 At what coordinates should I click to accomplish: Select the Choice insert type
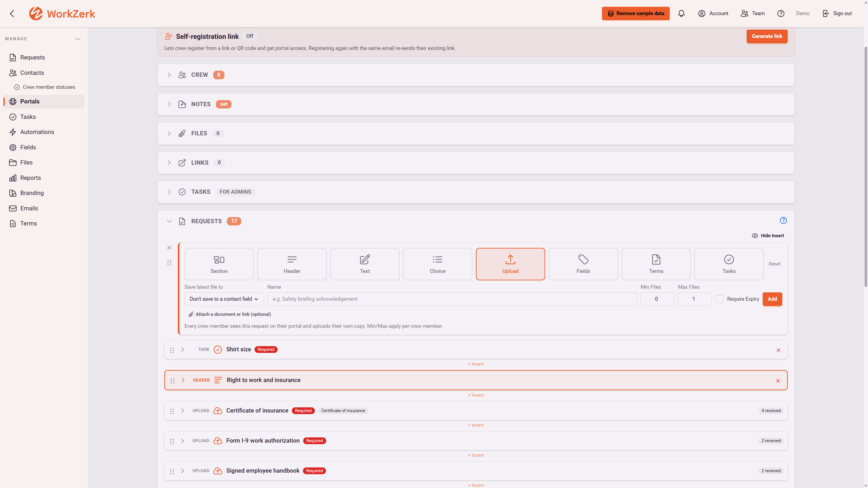437,264
